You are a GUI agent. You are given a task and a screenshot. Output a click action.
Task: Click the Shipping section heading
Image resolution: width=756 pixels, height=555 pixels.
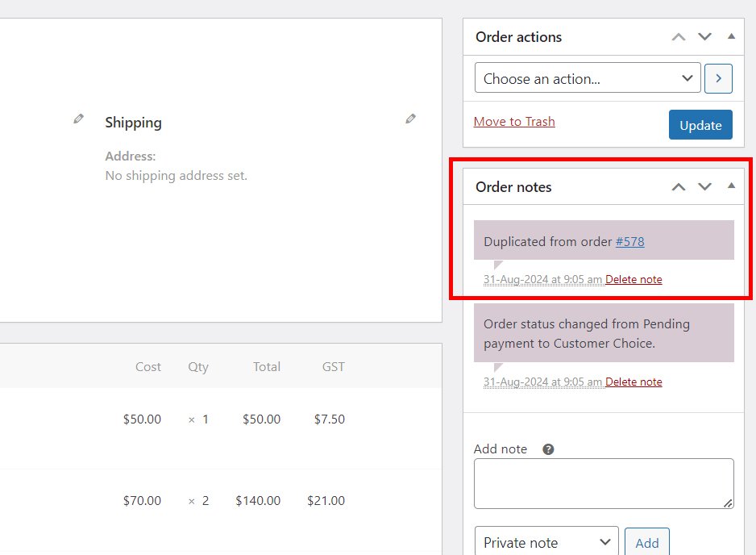(x=133, y=123)
